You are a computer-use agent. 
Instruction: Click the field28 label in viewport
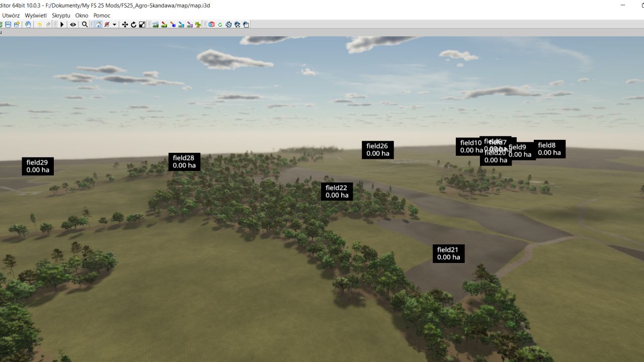[x=184, y=162]
